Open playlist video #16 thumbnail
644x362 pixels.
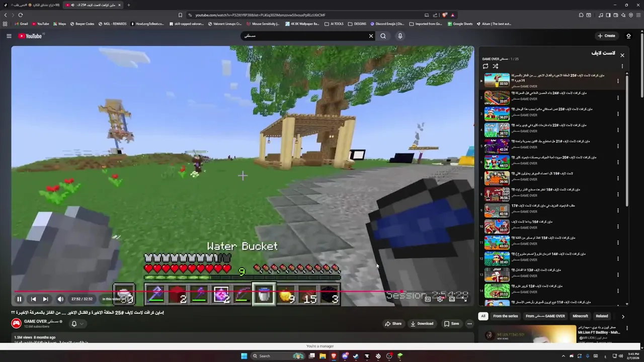[497, 226]
